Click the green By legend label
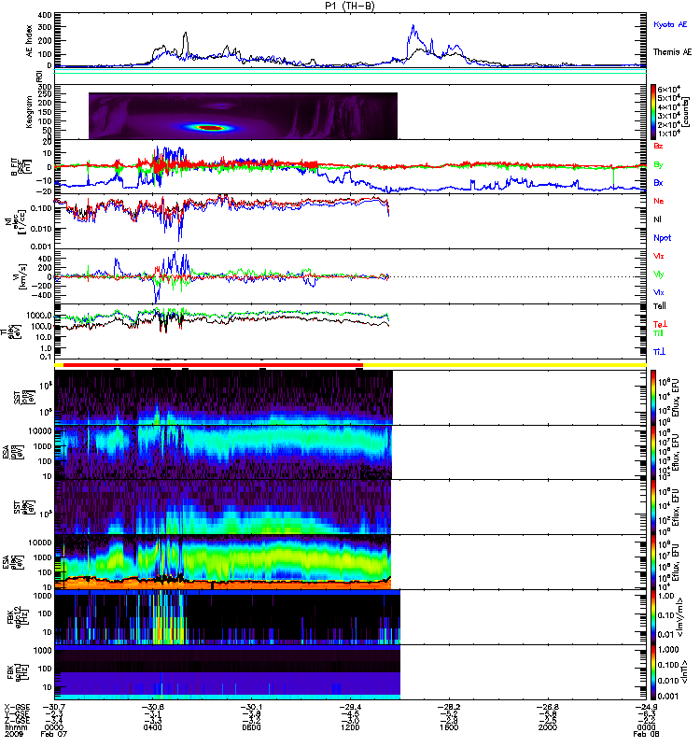The image size is (700, 747). click(658, 165)
